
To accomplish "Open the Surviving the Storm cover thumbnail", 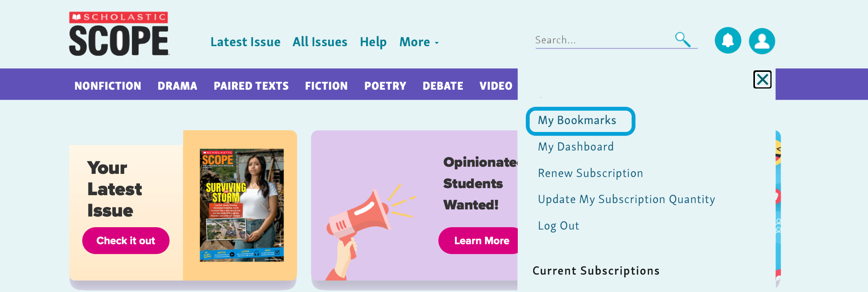I will coord(242,205).
